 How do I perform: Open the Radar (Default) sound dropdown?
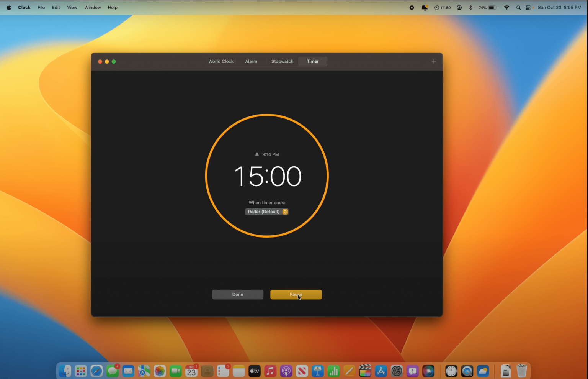pyautogui.click(x=267, y=212)
